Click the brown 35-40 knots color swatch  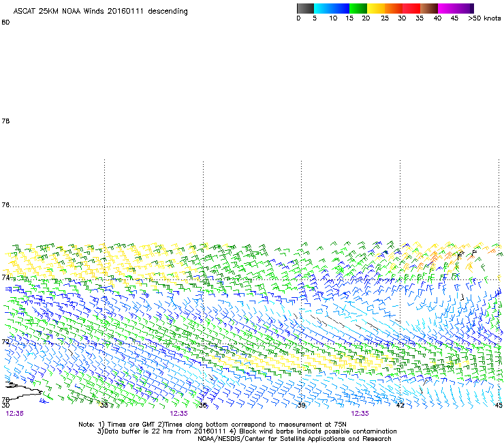tap(429, 8)
